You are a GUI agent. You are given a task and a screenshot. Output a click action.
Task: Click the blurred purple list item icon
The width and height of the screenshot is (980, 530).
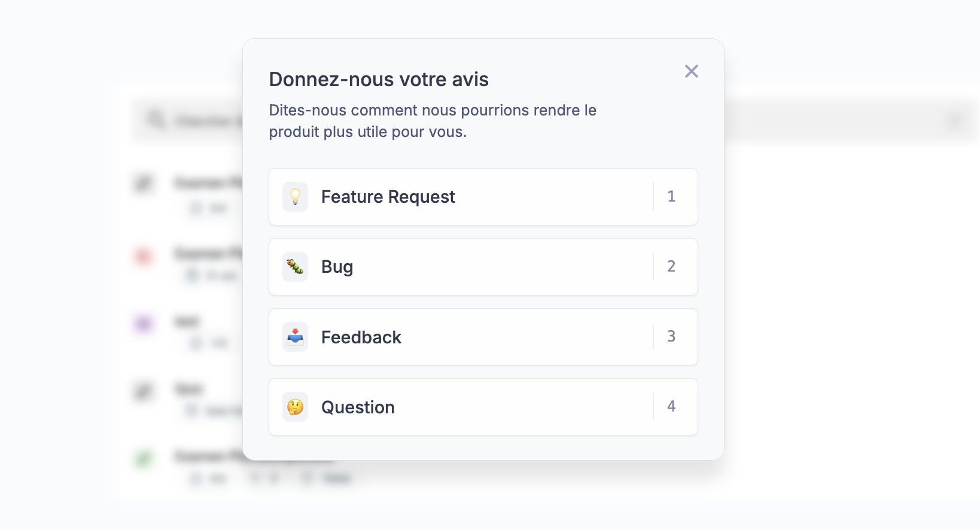pyautogui.click(x=144, y=324)
